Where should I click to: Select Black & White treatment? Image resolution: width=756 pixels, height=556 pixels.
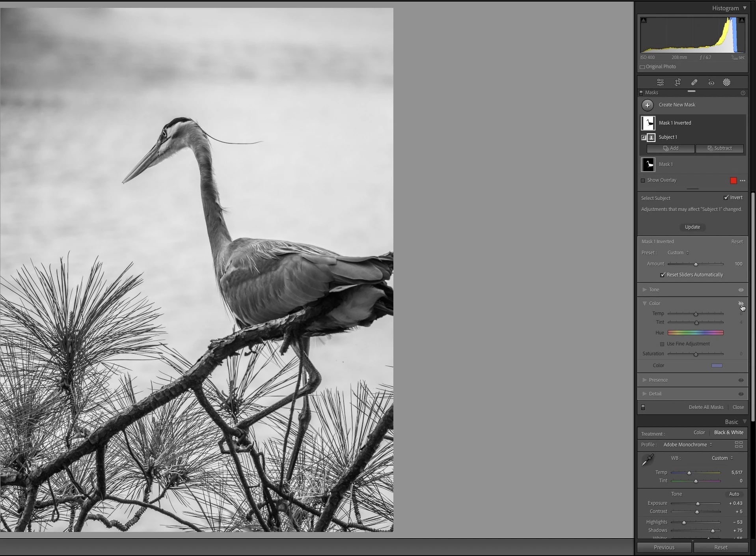coord(728,433)
